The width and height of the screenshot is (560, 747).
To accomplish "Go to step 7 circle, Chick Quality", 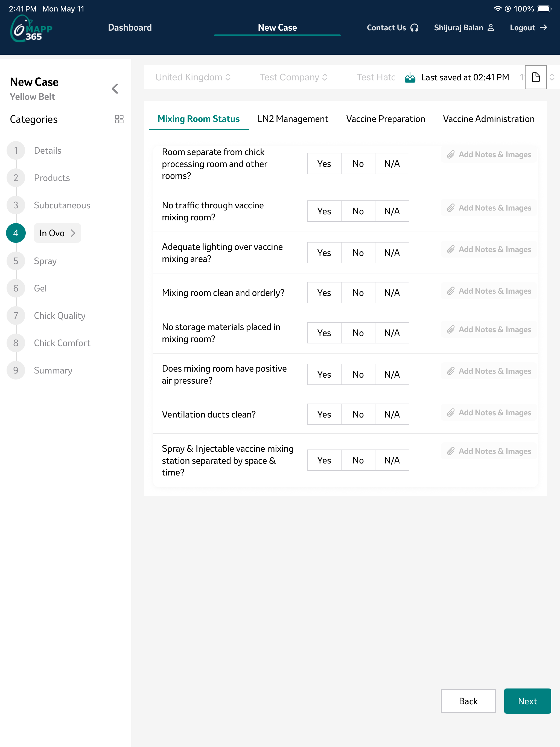I will coord(16,316).
